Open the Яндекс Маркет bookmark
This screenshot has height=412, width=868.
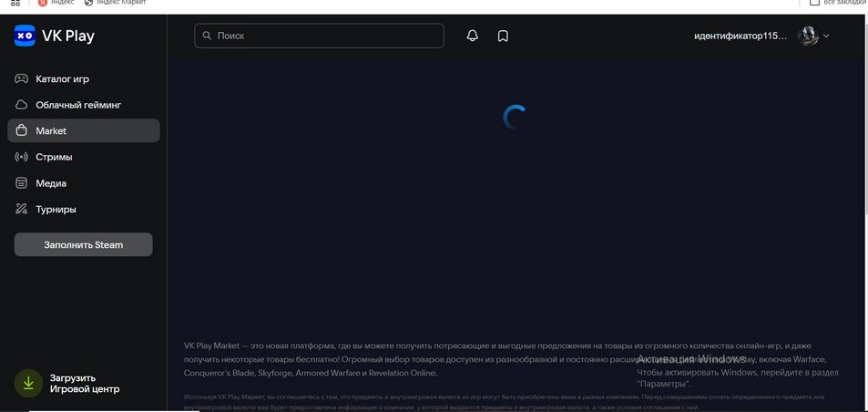click(x=115, y=3)
